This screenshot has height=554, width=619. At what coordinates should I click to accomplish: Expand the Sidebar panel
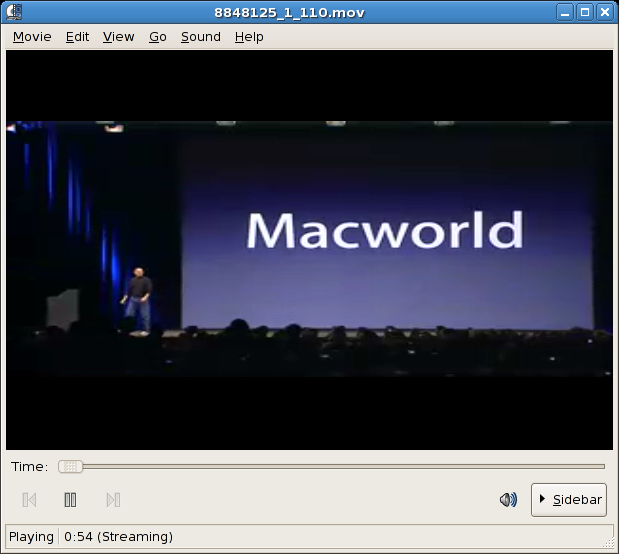coord(569,500)
